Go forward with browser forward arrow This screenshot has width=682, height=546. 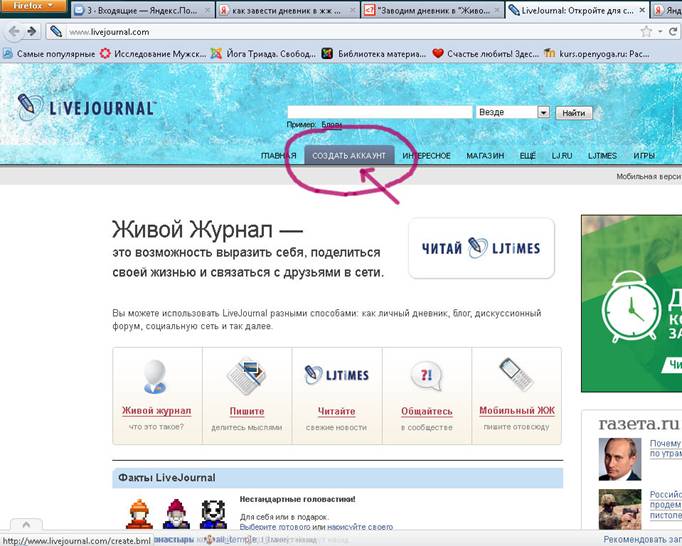tap(31, 31)
